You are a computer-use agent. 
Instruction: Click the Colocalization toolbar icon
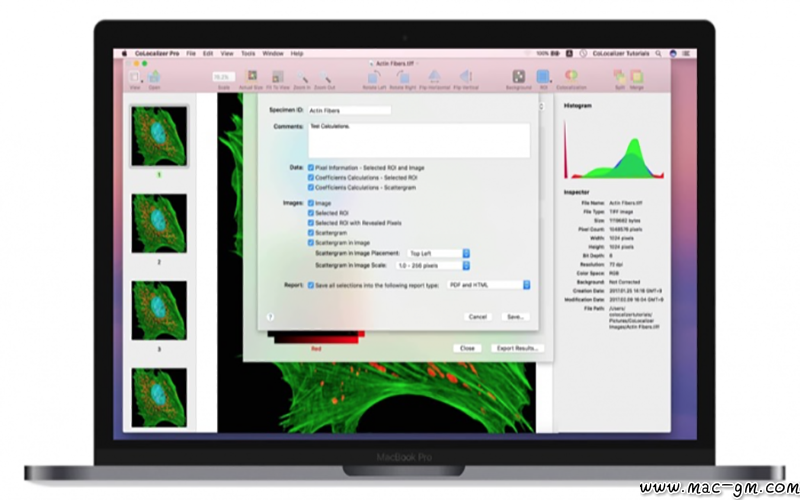pyautogui.click(x=571, y=77)
